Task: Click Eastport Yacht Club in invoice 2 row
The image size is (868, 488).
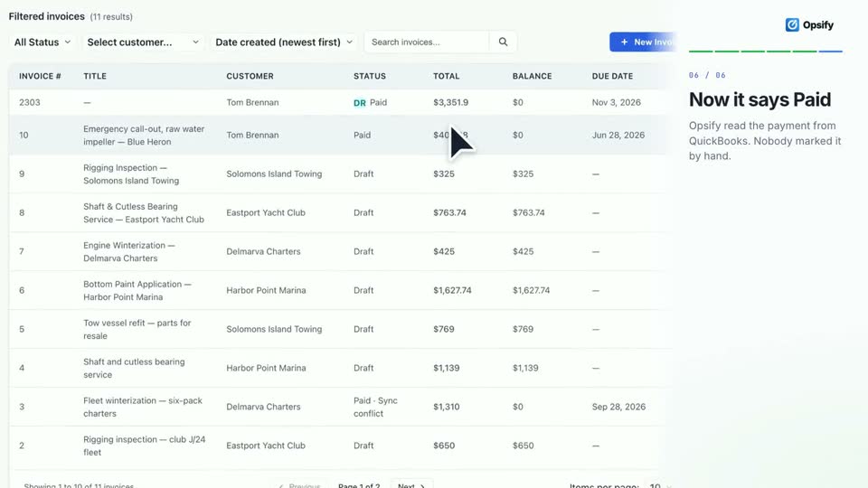Action: 266,446
